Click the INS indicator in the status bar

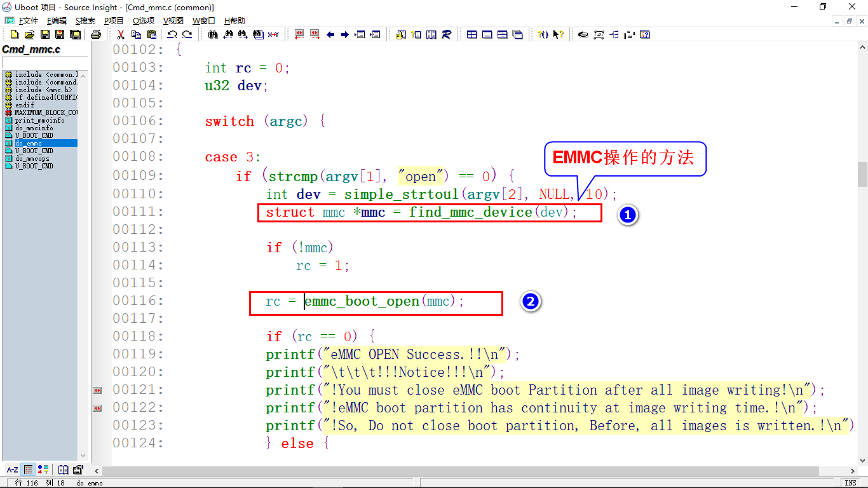(850, 483)
